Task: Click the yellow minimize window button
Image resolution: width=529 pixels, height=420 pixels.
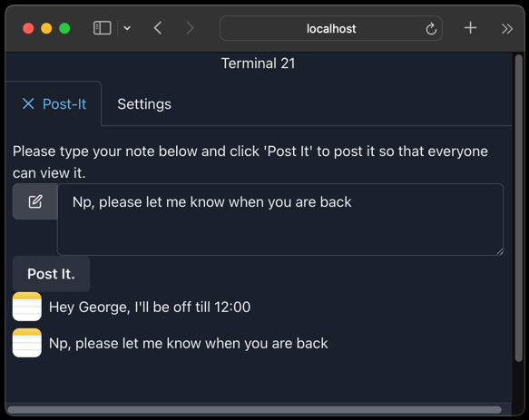Action: (46, 28)
